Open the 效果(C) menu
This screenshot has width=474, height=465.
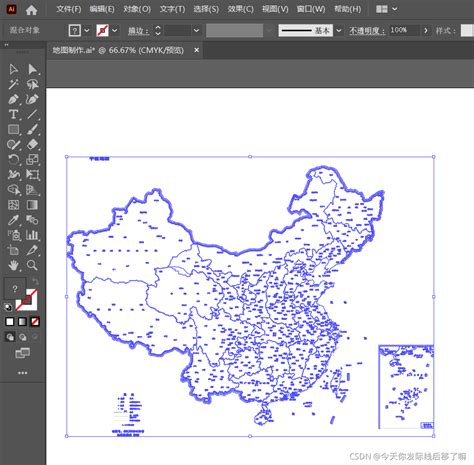click(x=240, y=9)
